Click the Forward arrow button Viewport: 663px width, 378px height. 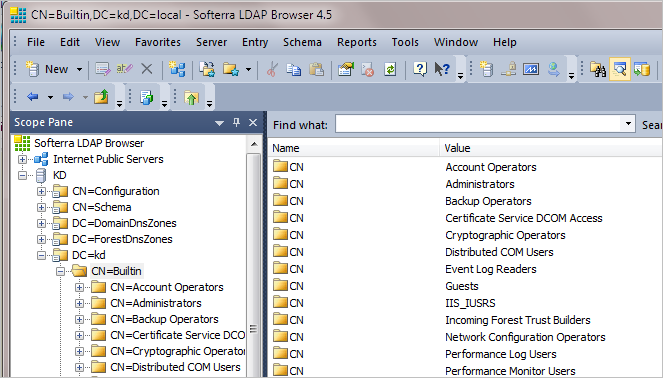pos(68,97)
